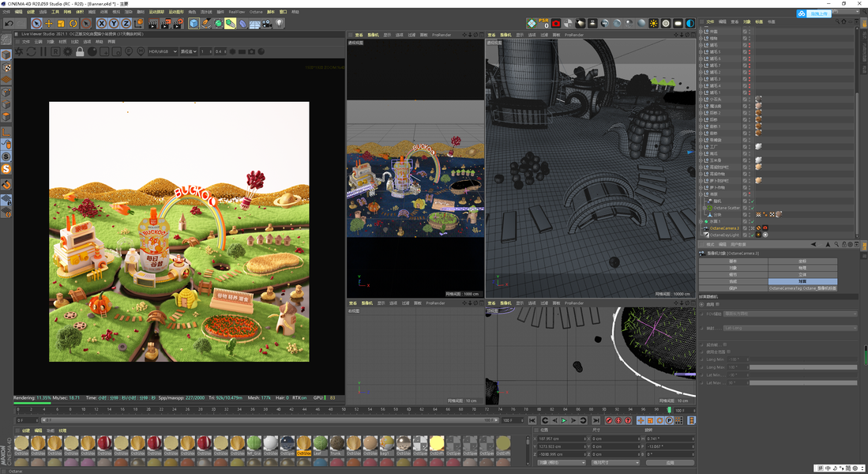Screen dimensions: 868x474
Task: Open the RealFlow menu
Action: pos(236,12)
